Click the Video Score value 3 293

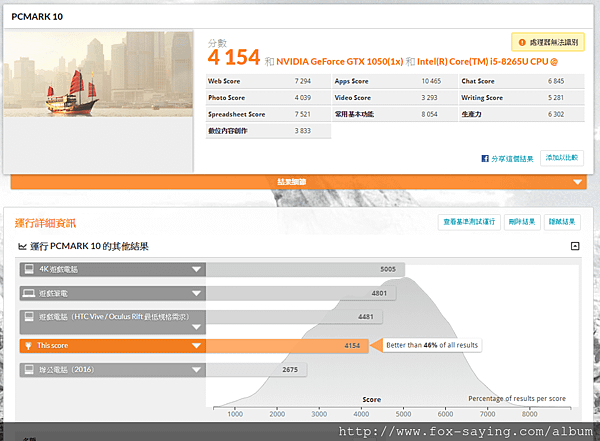coord(429,98)
